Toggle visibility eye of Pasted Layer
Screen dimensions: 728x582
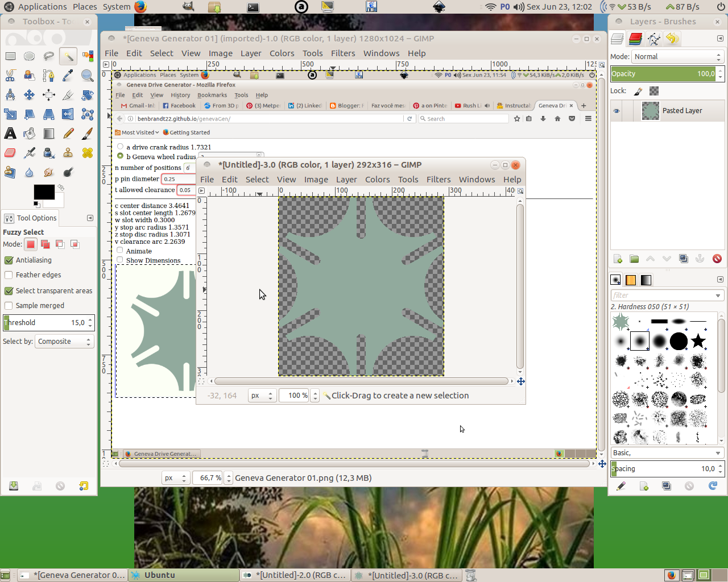[x=617, y=111]
